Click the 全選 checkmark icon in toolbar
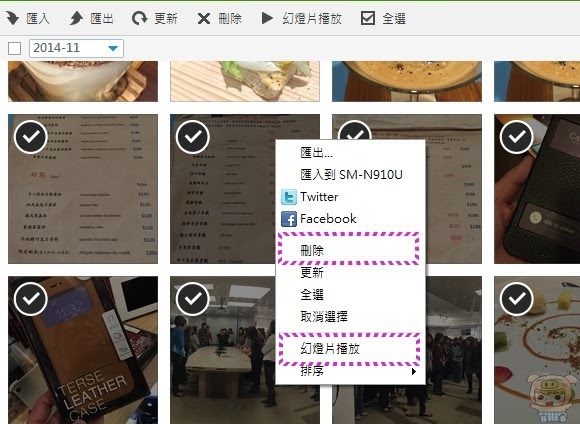 tap(368, 18)
